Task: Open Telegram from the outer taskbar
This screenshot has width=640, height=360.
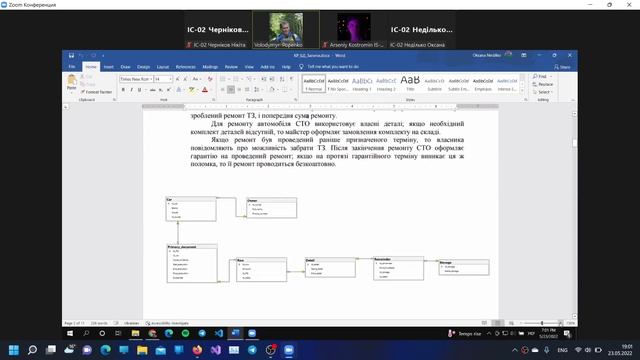Action: coord(252,350)
